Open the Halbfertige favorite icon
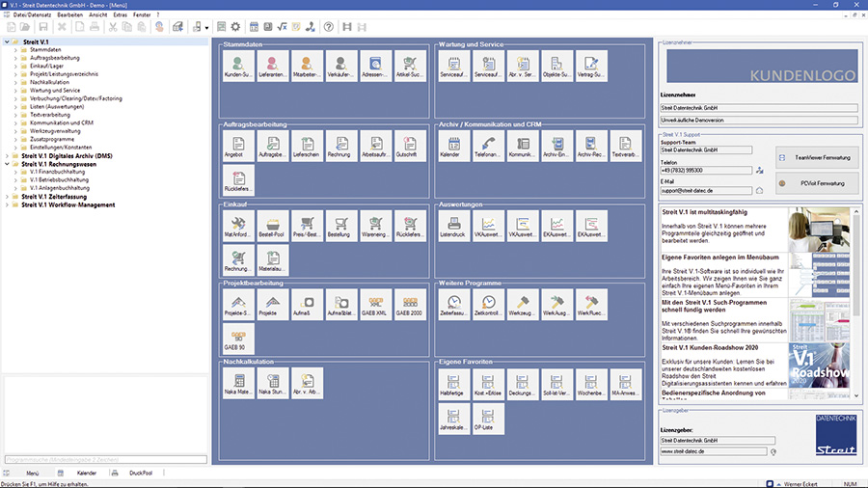This screenshot has width=868, height=488. 454,384
